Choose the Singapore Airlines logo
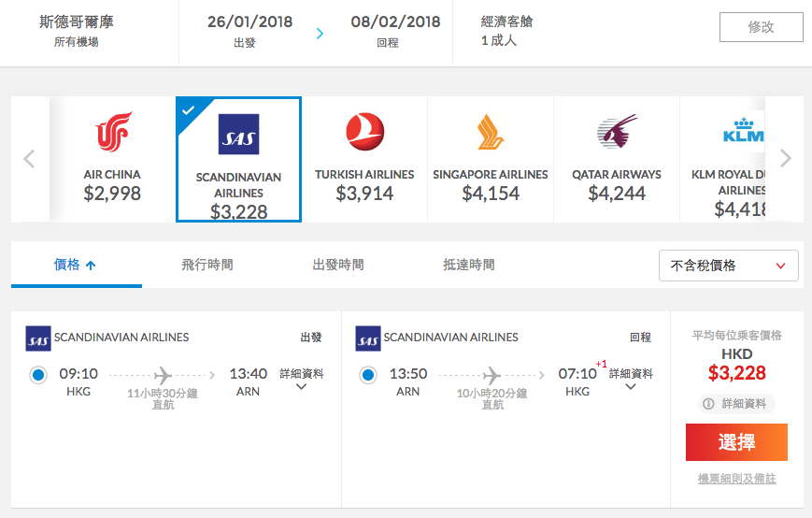Viewport: 812px width, 518px height. click(x=490, y=132)
